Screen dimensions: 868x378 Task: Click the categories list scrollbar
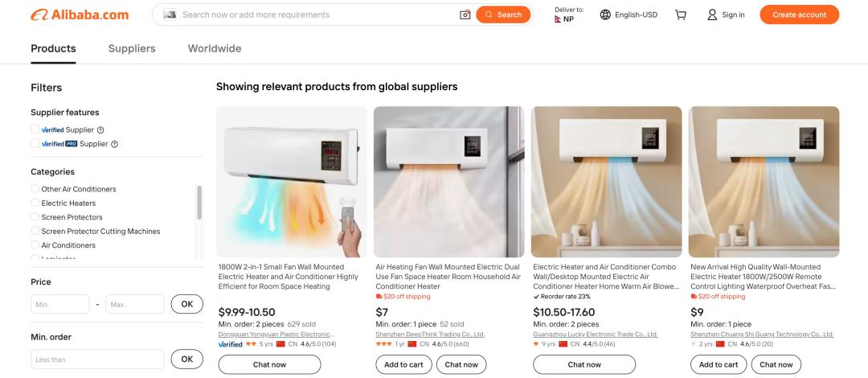[199, 203]
